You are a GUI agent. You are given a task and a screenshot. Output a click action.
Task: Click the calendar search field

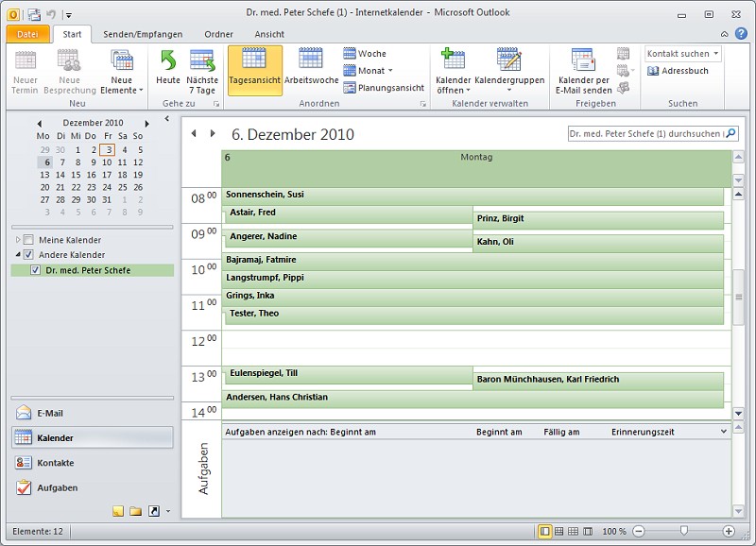(645, 134)
